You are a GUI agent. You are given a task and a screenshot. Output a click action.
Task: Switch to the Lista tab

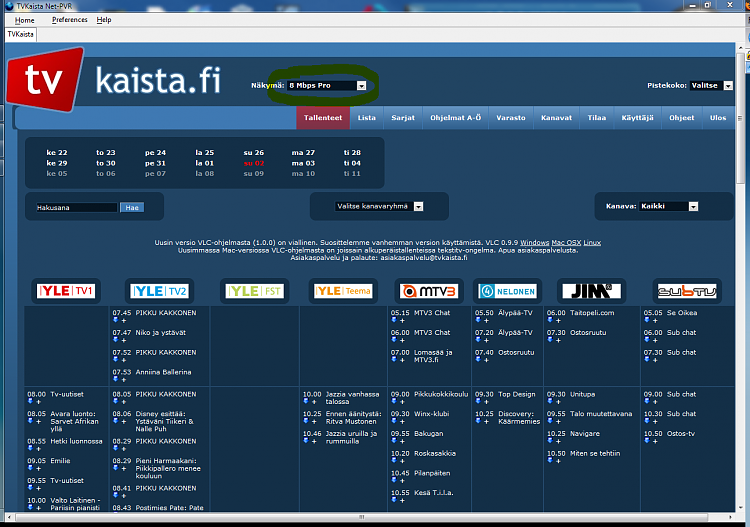coord(367,118)
